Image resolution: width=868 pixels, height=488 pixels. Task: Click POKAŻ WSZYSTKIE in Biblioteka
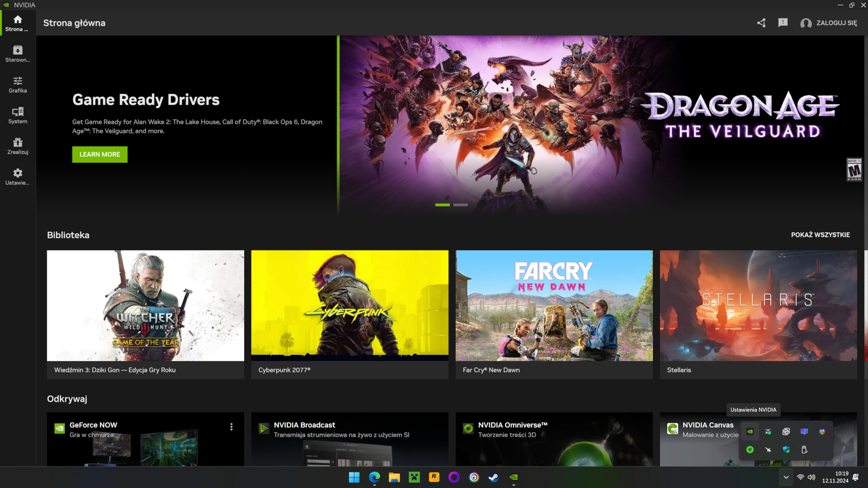pyautogui.click(x=820, y=235)
